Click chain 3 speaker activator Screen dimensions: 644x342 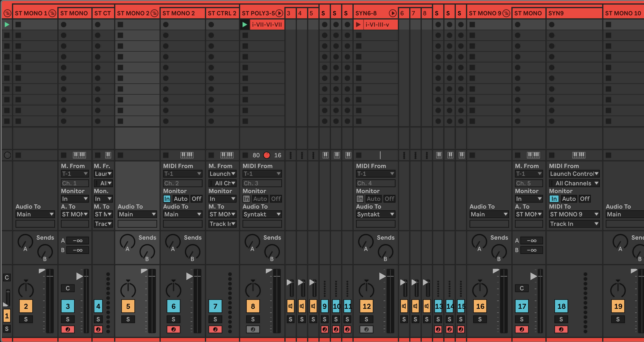291,306
